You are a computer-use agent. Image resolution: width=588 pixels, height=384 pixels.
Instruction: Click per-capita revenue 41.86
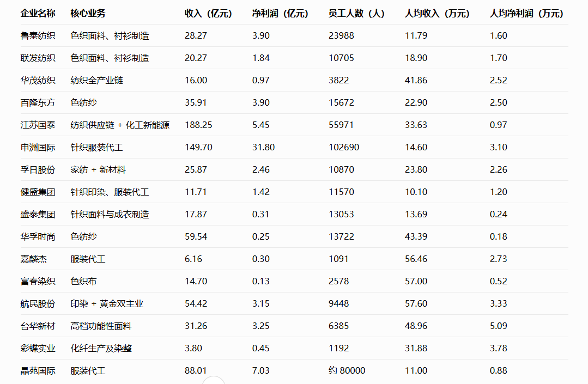[416, 80]
